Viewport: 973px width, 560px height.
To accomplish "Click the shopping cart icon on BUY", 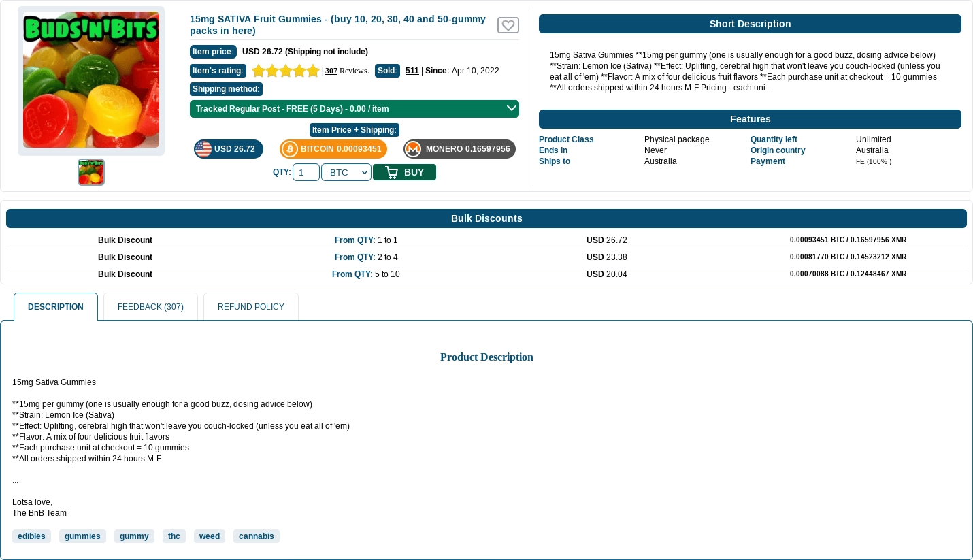I will click(x=391, y=172).
